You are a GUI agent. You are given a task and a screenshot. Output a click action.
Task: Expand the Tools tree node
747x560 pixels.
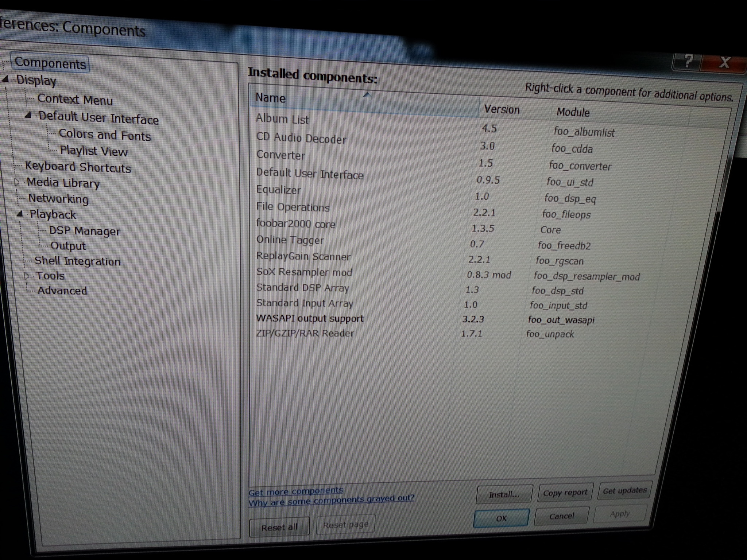pos(26,276)
